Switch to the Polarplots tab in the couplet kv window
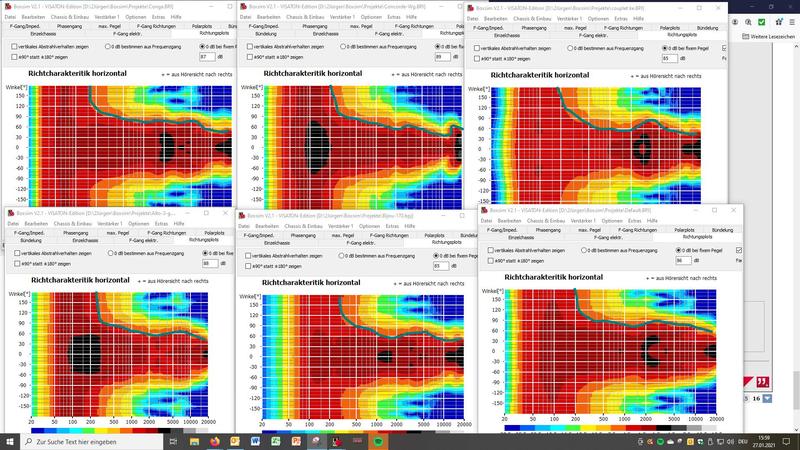This screenshot has height=450, width=800. [669, 28]
